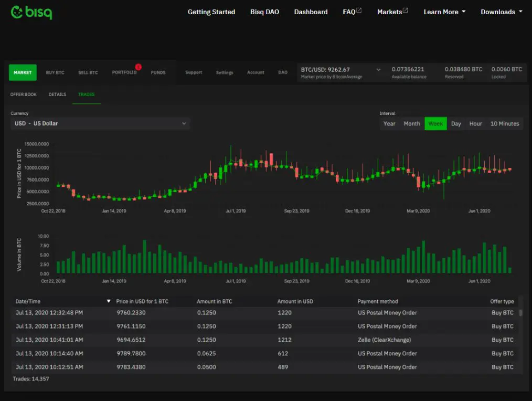Select the TRADES sub-tab
This screenshot has width=532, height=401.
(86, 94)
